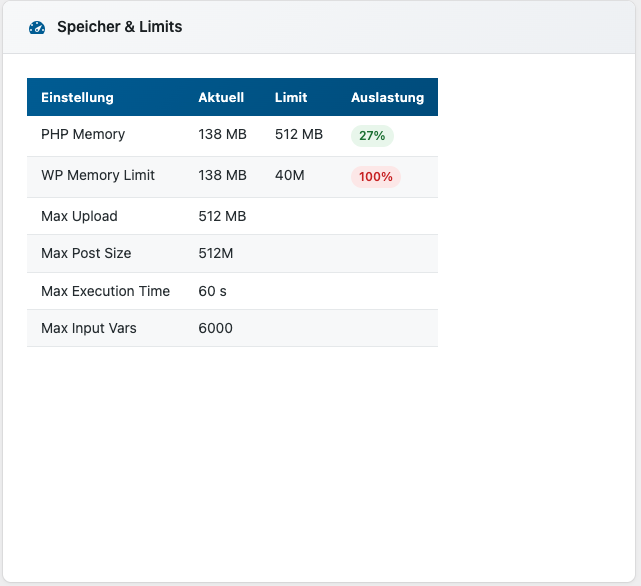Select the Auslastung column header
This screenshot has width=641, height=586.
(387, 98)
